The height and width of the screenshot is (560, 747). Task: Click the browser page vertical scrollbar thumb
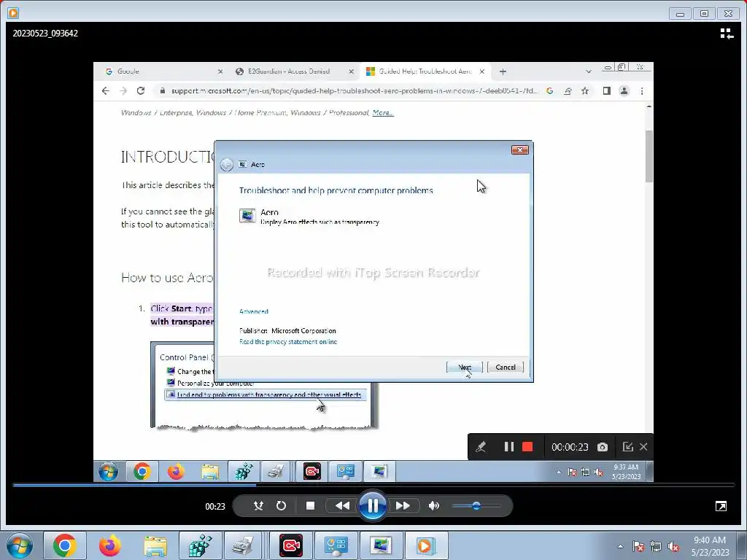click(649, 155)
